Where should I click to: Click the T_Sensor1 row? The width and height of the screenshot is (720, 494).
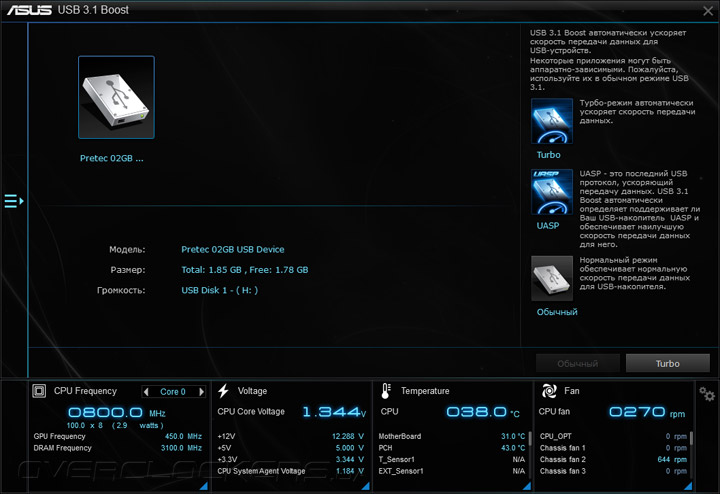pos(452,459)
